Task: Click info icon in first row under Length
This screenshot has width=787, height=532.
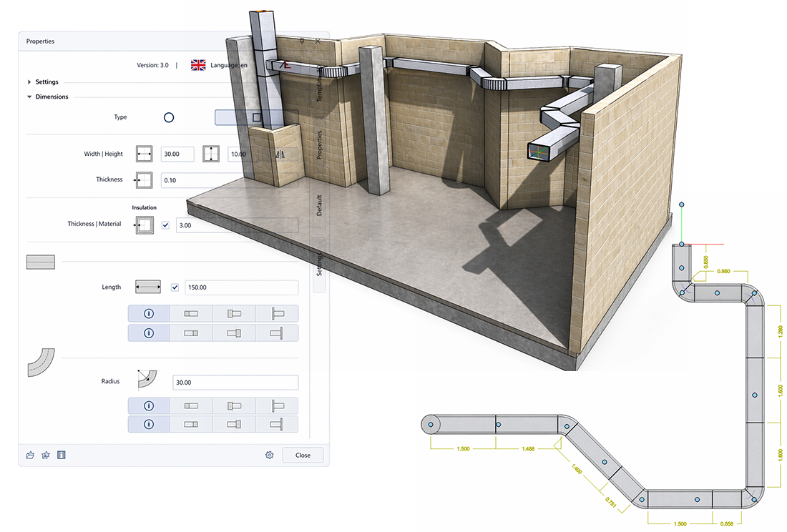Action: click(149, 313)
